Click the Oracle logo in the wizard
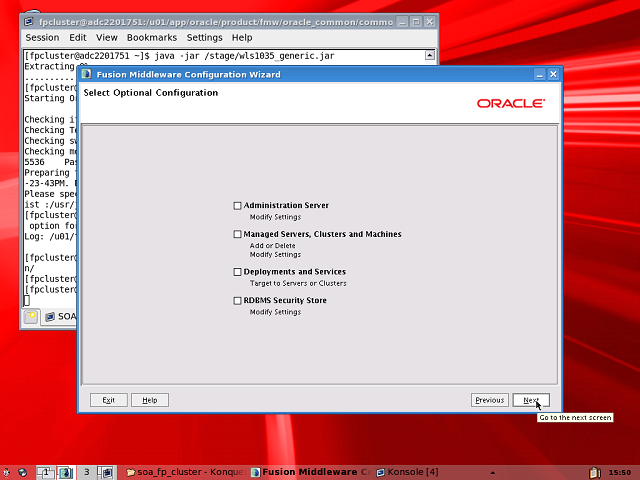 [511, 103]
